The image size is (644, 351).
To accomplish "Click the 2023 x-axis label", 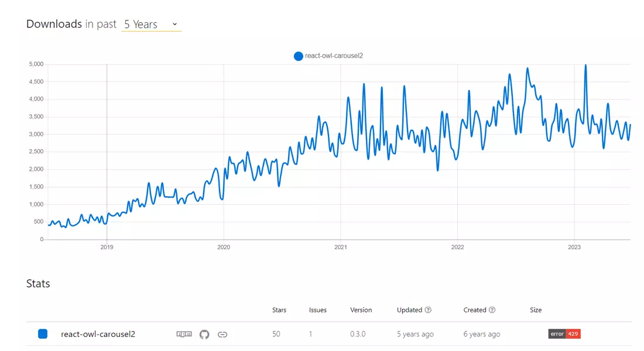I will coord(574,247).
